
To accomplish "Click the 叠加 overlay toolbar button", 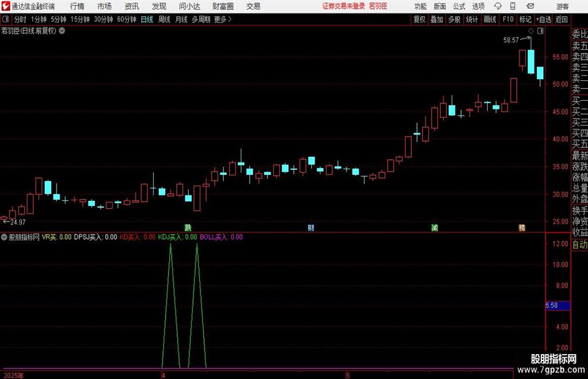I will pos(437,19).
